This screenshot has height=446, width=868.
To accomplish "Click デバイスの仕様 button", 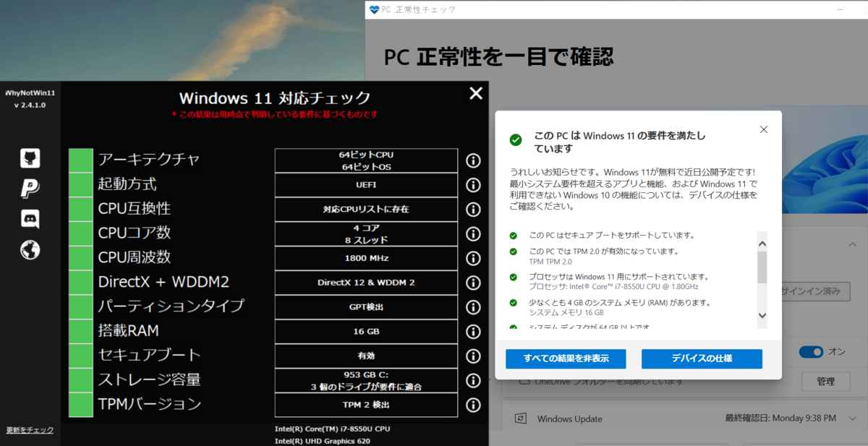I will pos(702,359).
